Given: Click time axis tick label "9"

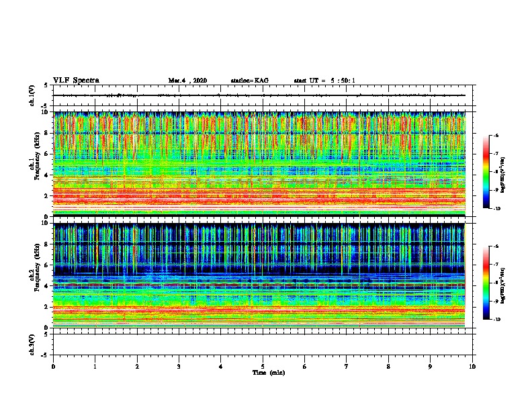Looking at the screenshot, I should point(430,367).
